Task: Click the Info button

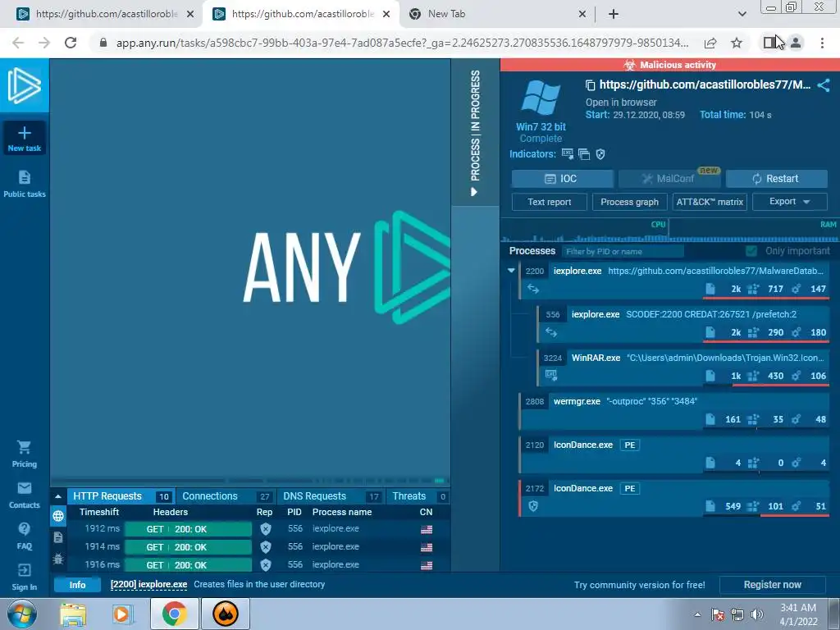Action: 77,584
